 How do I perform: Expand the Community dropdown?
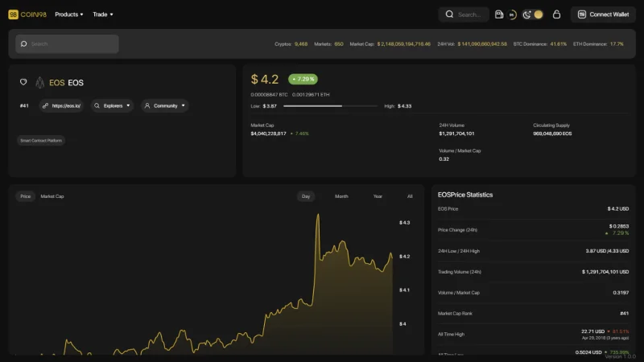[165, 106]
